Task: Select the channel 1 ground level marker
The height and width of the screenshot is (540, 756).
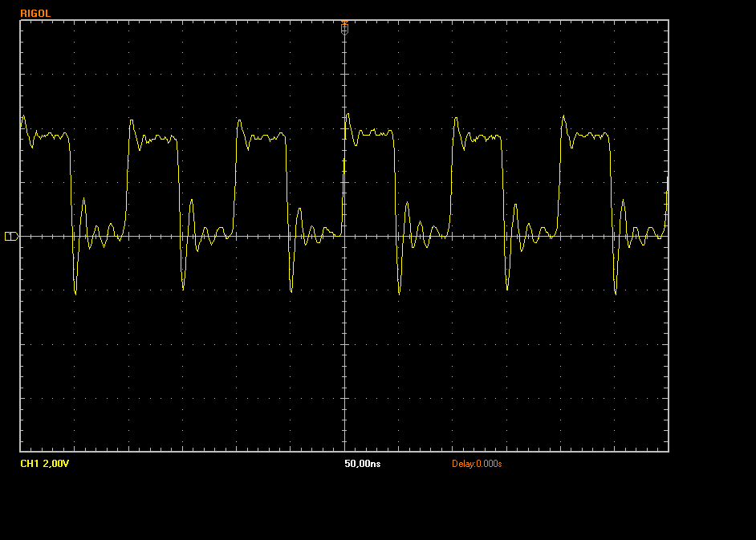Action: 10,236
